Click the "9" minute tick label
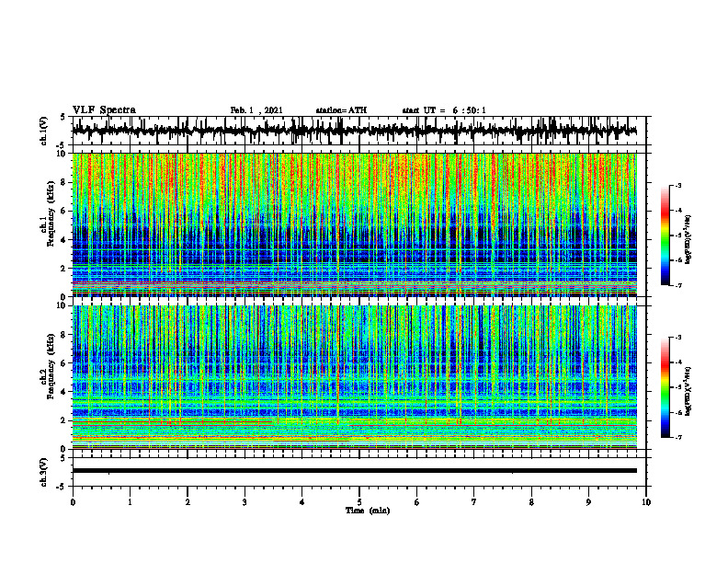This screenshot has width=728, height=563. coord(588,502)
